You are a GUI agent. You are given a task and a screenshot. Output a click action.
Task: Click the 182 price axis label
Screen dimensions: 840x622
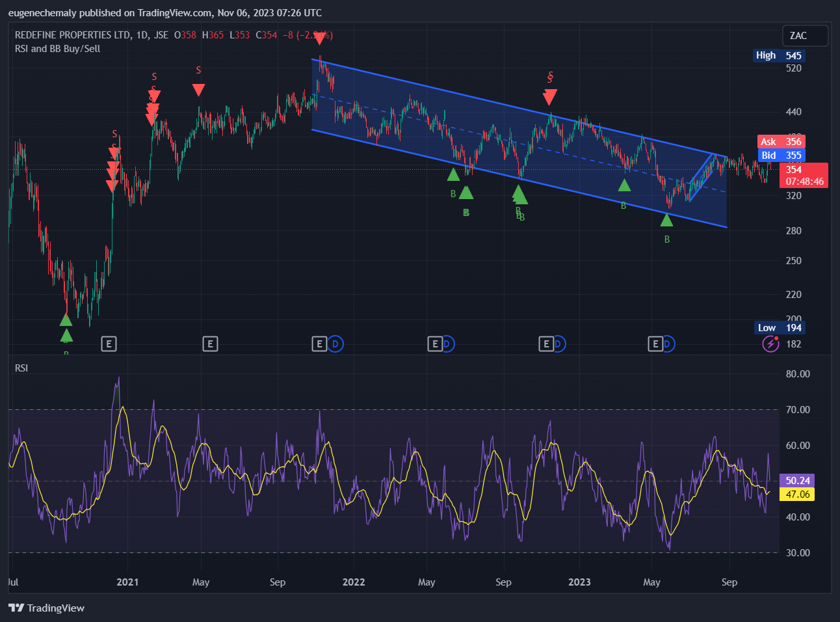click(x=793, y=344)
